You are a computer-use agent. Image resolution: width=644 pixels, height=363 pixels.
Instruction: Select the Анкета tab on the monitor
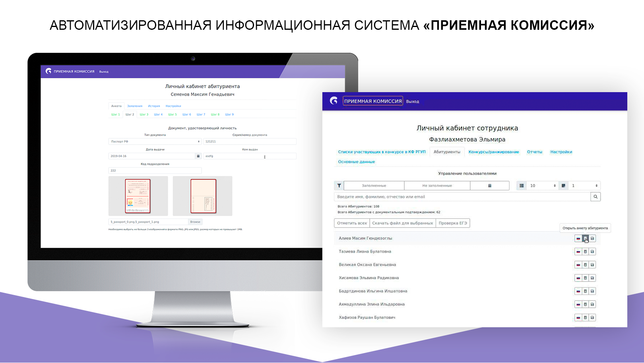116,106
